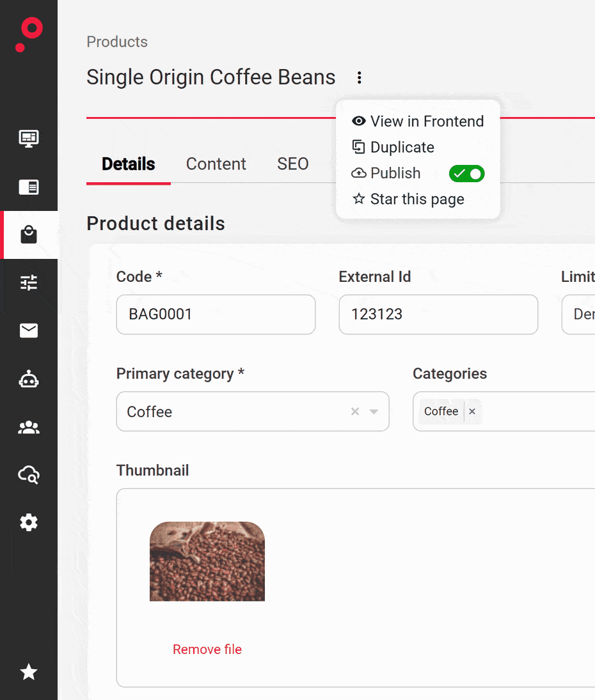
Task: Clear the Primary category Coffee selection
Action: point(355,412)
